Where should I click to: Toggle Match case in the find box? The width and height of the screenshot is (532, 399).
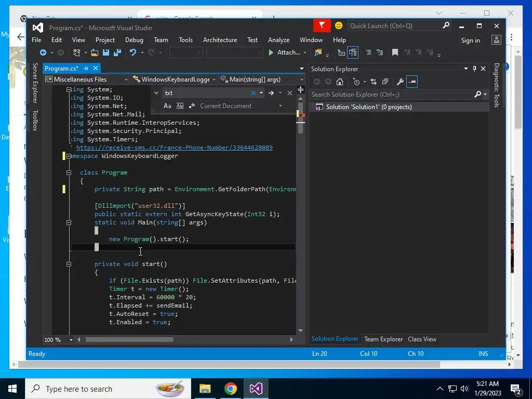pos(167,106)
